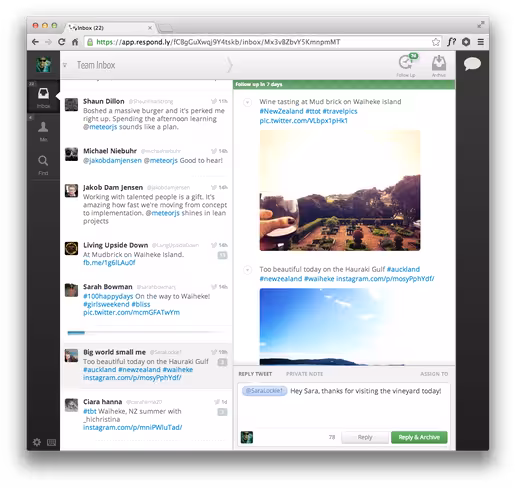
Task: Open the blue sky Hauraki Gulf photo
Action: (340, 326)
